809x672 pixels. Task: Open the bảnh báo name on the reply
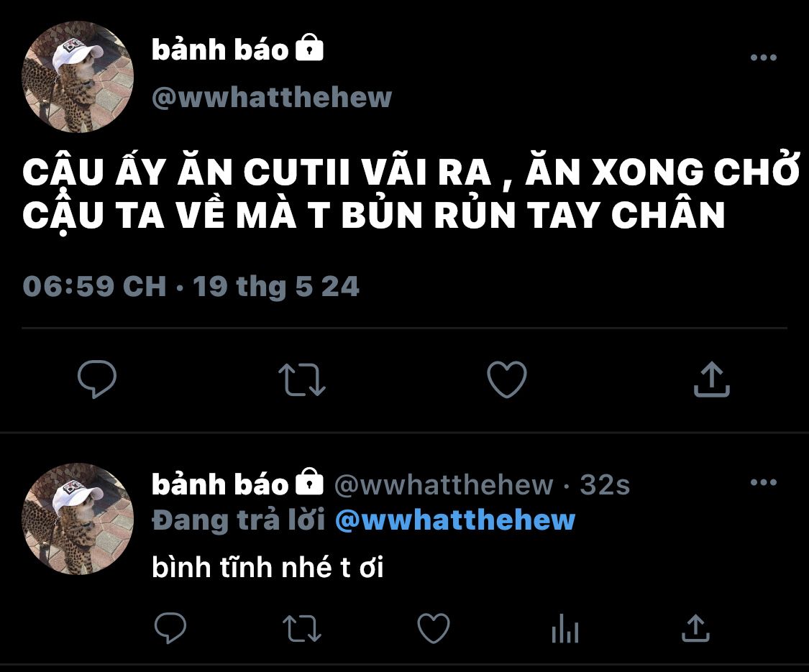(x=220, y=484)
